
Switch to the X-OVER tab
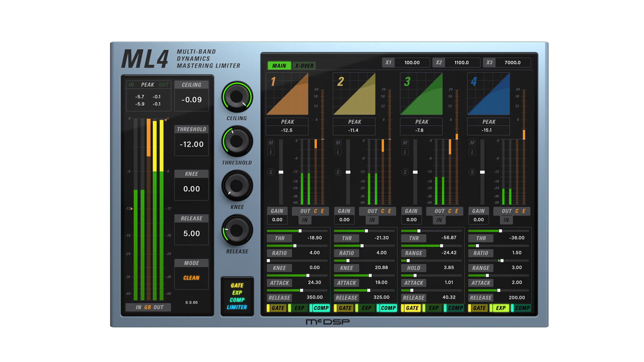tap(304, 66)
